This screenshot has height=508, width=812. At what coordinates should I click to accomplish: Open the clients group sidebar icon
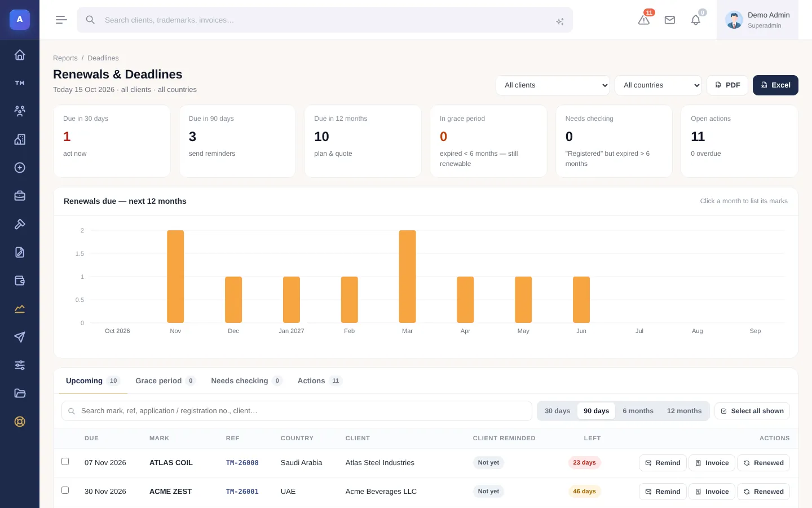click(20, 111)
